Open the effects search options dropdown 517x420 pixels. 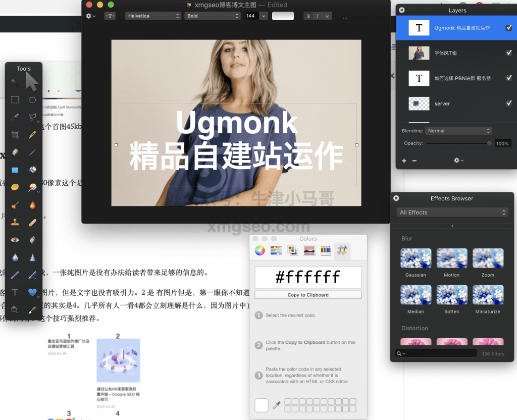point(400,353)
